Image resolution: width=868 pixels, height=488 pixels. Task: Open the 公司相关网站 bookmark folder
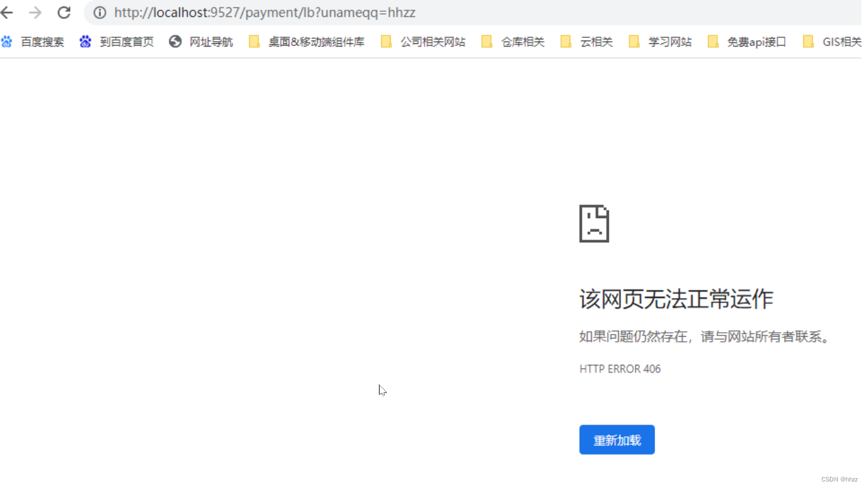tap(424, 42)
